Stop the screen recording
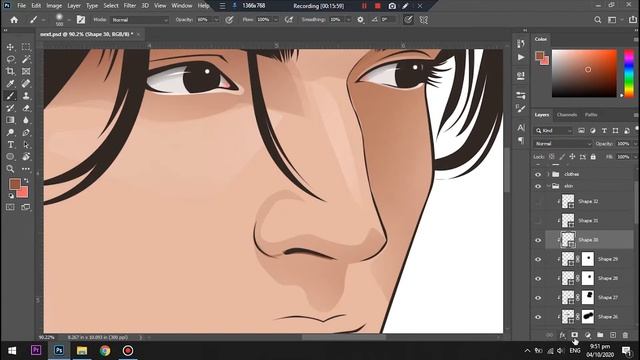 378,6
